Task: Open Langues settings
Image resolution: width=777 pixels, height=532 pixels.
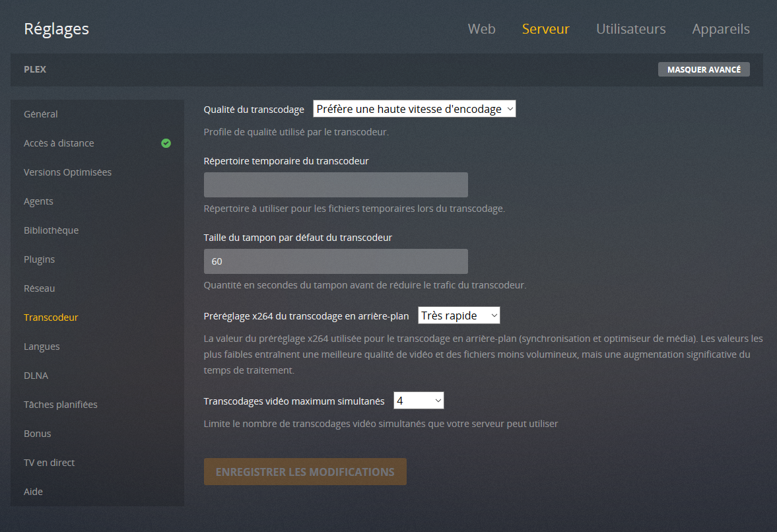Action: (x=42, y=347)
